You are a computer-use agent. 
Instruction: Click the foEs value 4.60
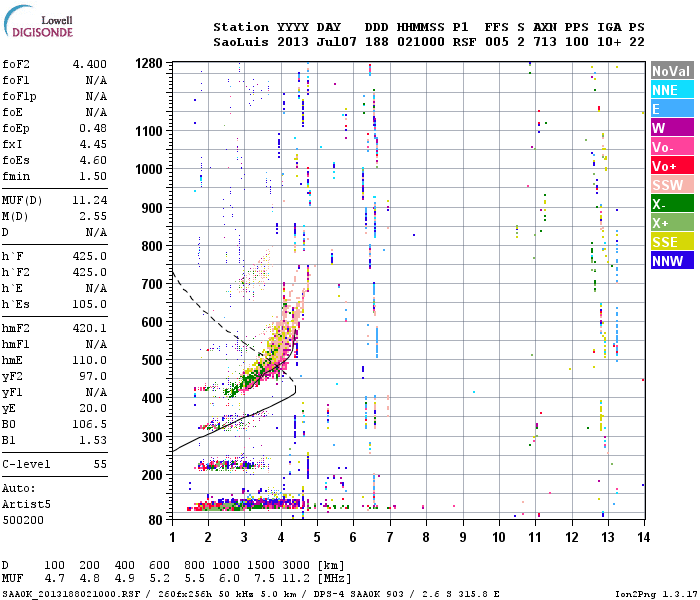coord(93,160)
